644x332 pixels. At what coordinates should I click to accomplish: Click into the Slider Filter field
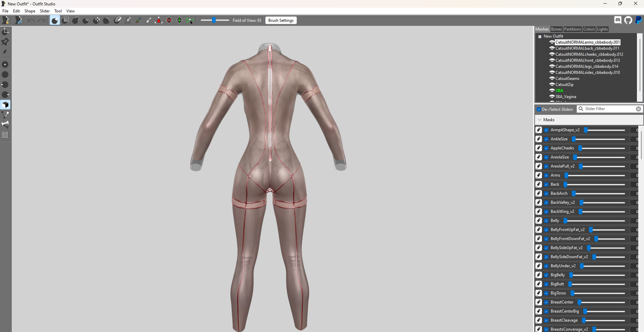tap(609, 109)
